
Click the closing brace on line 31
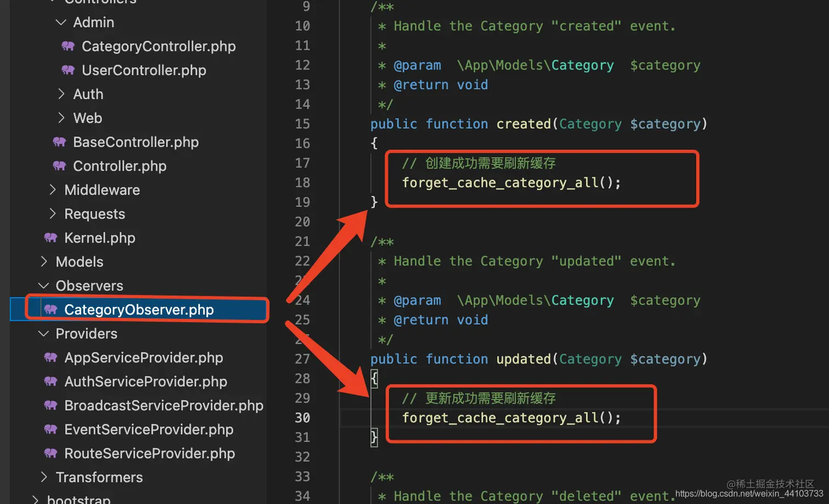pyautogui.click(x=374, y=437)
